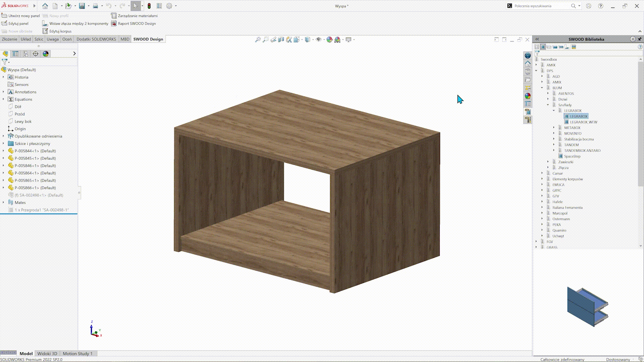Switch to the SWOOD Design tab

pyautogui.click(x=148, y=39)
